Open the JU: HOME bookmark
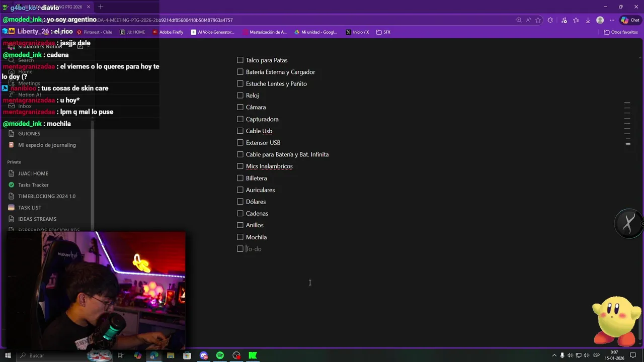Viewport: 644px width, 362px height. pos(132,32)
